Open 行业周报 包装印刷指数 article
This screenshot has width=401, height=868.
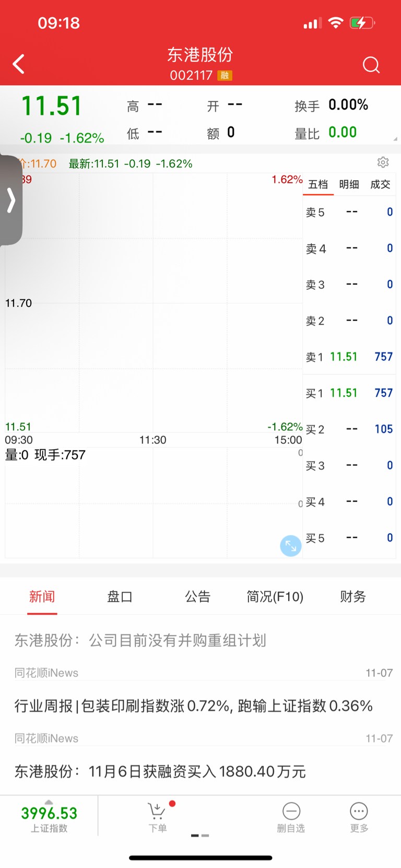click(193, 706)
